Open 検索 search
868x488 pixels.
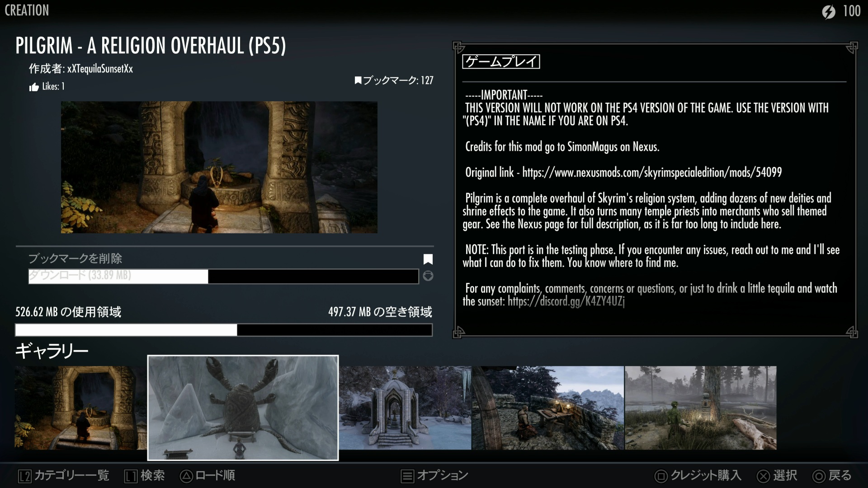153,475
